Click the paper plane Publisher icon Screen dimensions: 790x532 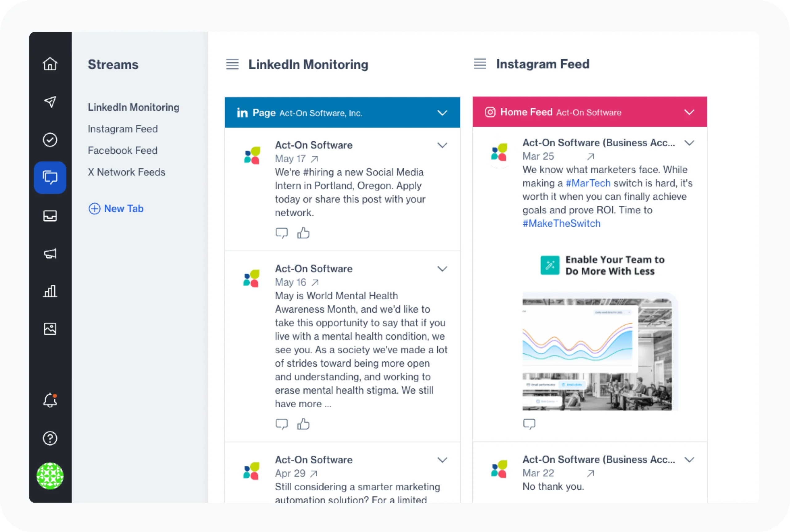click(x=50, y=102)
